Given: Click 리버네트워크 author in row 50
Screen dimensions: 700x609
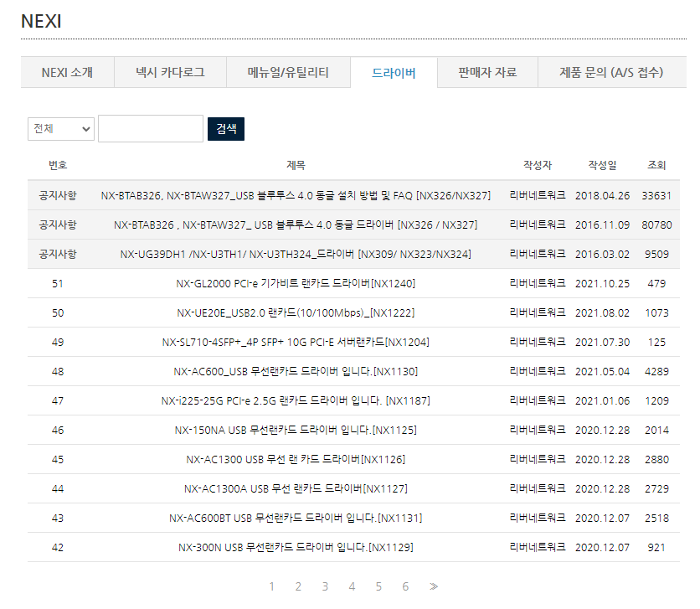Looking at the screenshot, I should pyautogui.click(x=538, y=312).
